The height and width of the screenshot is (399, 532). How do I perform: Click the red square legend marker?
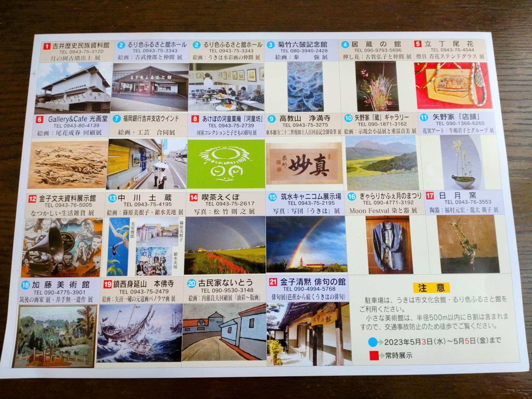[x=374, y=355]
